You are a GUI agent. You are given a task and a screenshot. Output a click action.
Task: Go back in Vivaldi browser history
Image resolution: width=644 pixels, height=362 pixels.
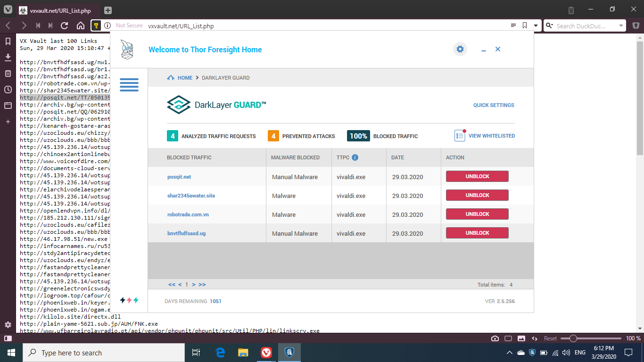[8, 25]
